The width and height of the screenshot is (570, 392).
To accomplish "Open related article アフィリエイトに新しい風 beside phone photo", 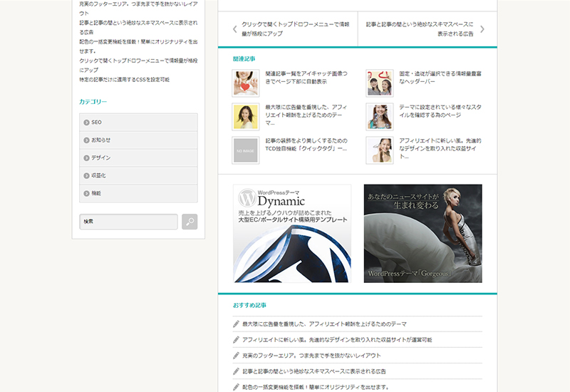I will tap(440, 148).
